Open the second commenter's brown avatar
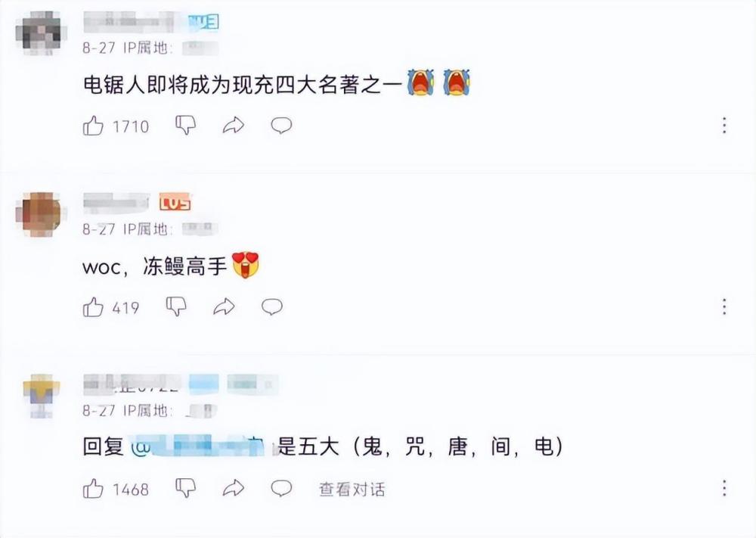Image resolution: width=756 pixels, height=538 pixels. 41,215
